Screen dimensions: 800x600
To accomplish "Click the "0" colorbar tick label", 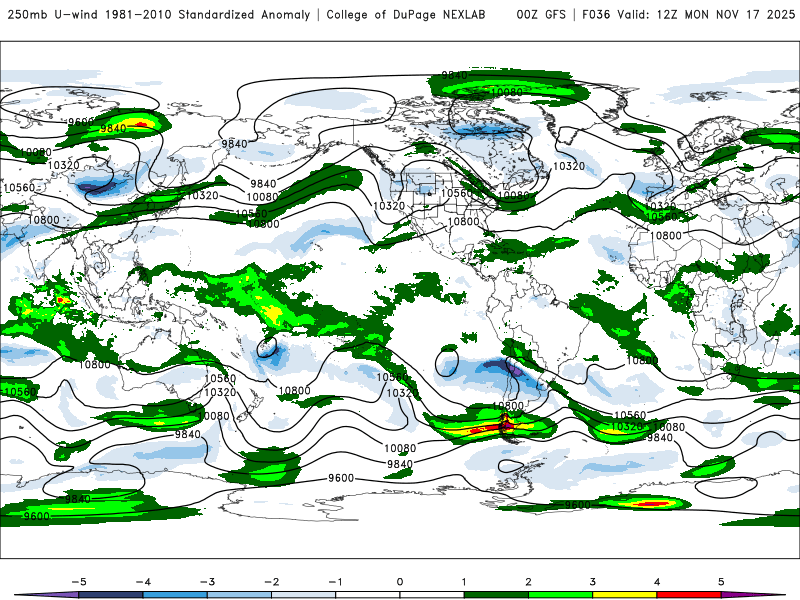I will point(400,582).
